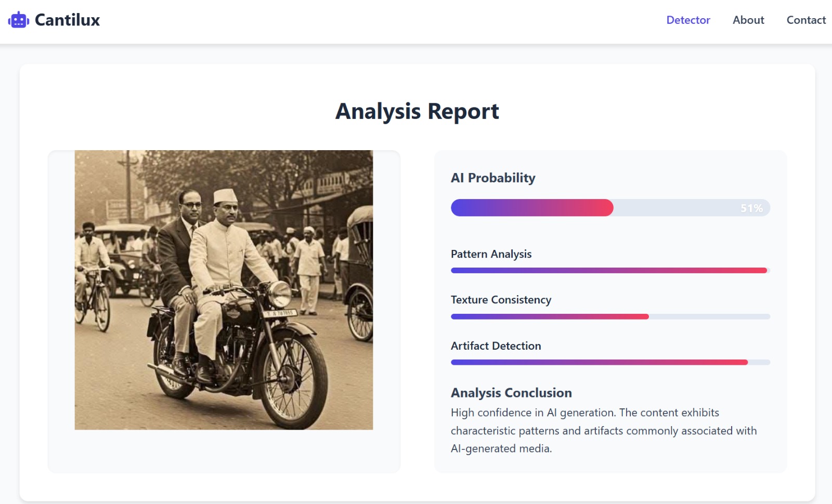This screenshot has height=504, width=832.
Task: Select the Pattern Analysis label
Action: tap(491, 254)
